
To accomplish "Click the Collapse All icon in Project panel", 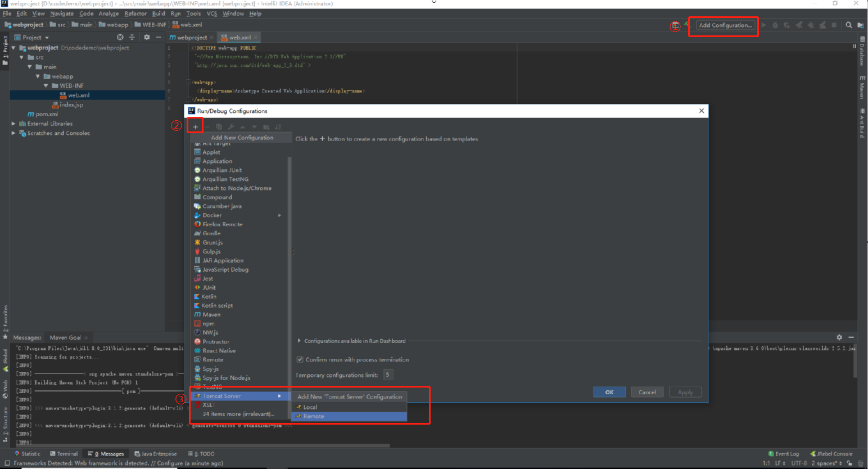I will (x=132, y=37).
